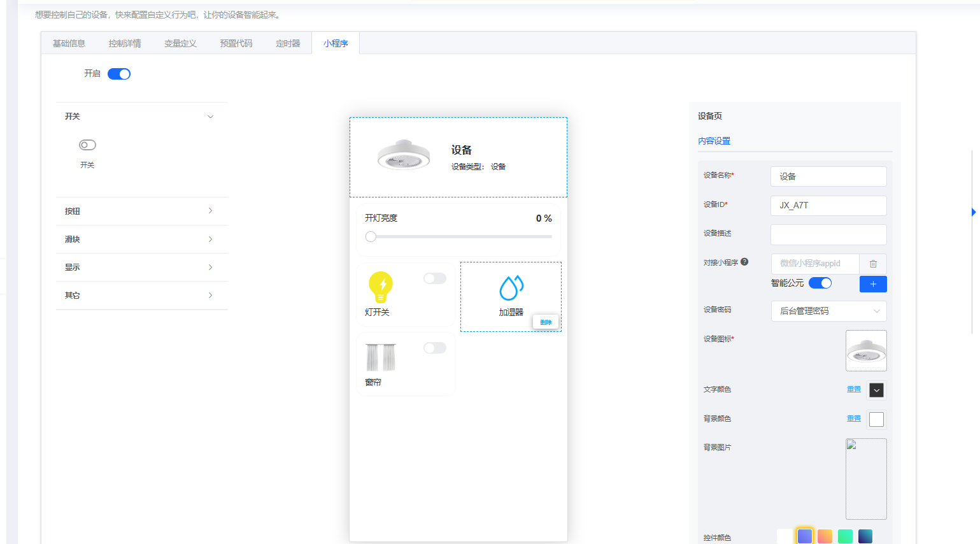Screen dimensions: 980x544
Task: Click the trash icon next to 微信小程序appid
Action: click(873, 264)
